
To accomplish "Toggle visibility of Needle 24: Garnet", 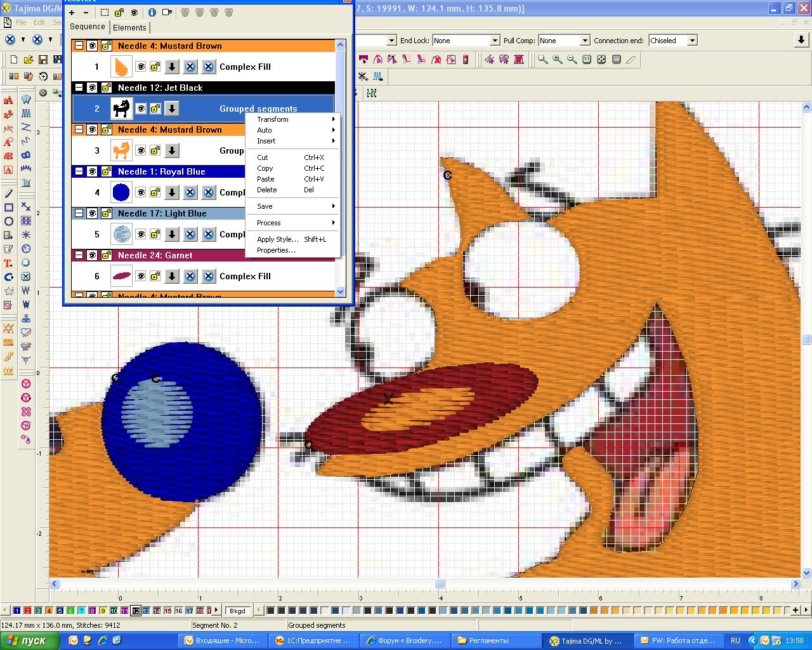I will point(92,255).
